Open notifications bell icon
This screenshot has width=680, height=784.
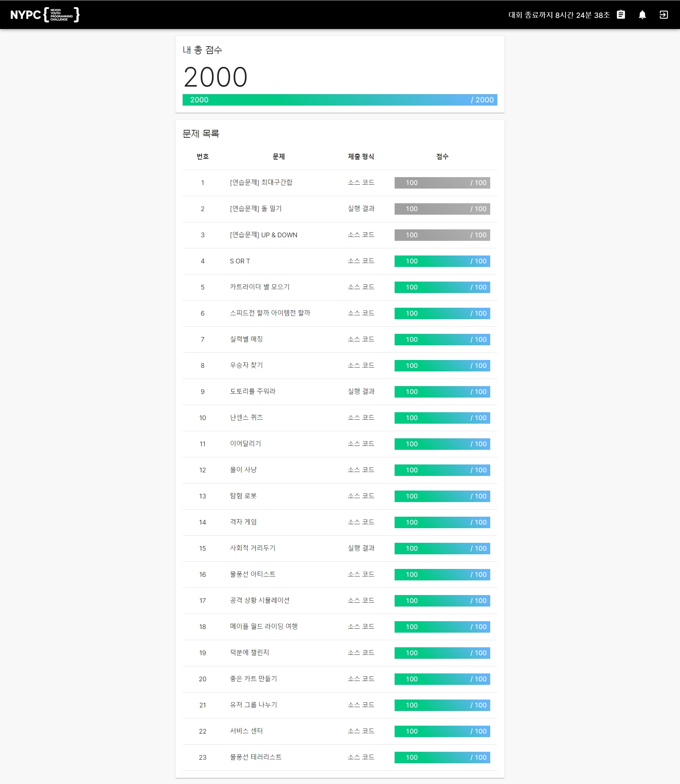point(642,15)
